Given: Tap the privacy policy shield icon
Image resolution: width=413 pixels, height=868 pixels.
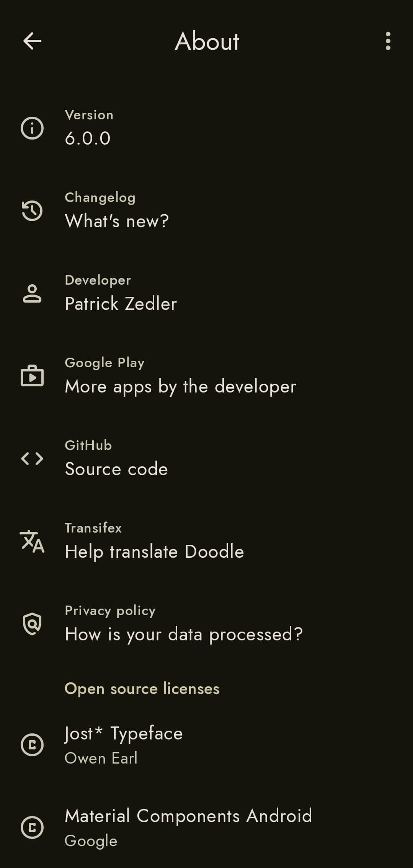Looking at the screenshot, I should 32,624.
